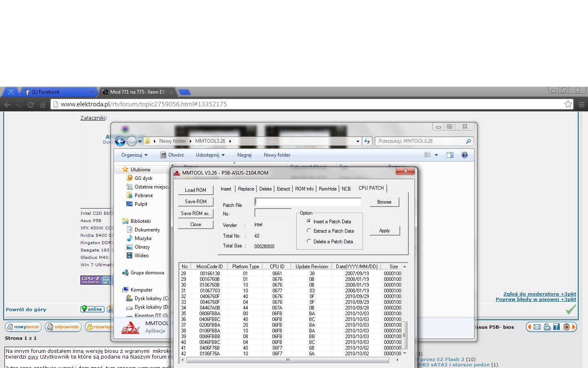Open the ROM Info tab
This screenshot has width=588, height=368.
305,189
